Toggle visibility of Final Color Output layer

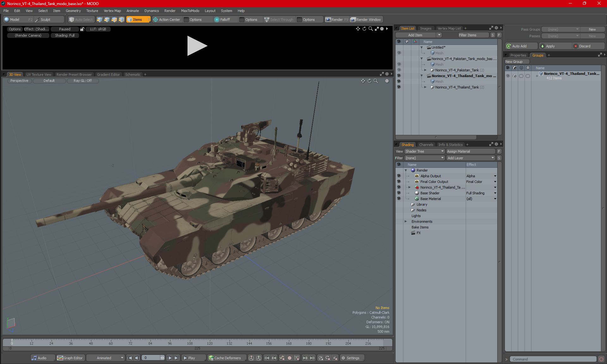(x=399, y=182)
